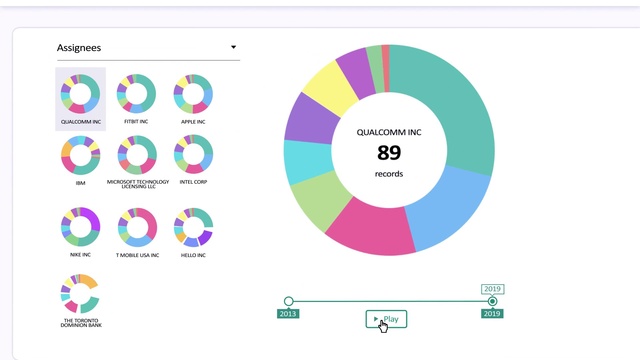Click the yellow segment of the main donut
Viewport: 640px width, 360px height.
[330, 87]
